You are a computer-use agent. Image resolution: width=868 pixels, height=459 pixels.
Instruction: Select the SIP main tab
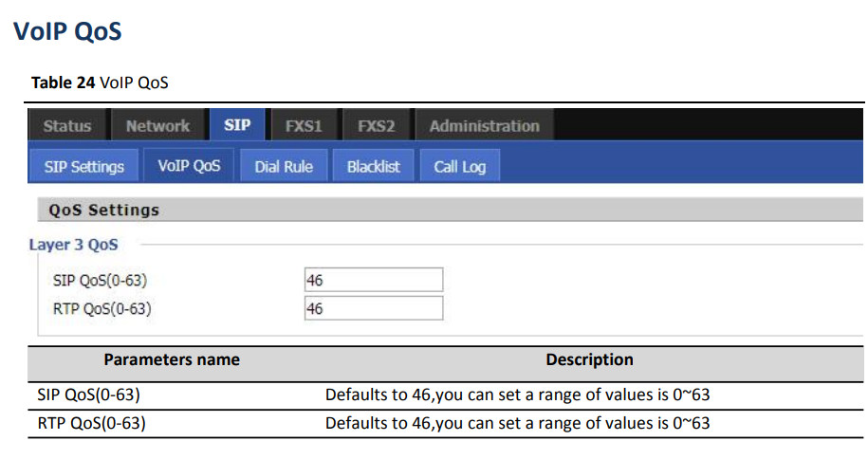237,124
